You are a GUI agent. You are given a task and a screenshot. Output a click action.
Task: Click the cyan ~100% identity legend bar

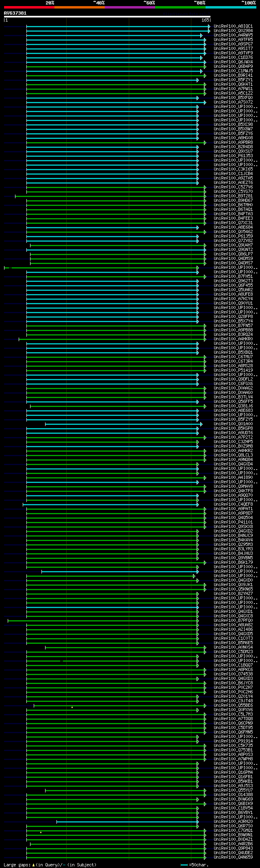pyautogui.click(x=230, y=7)
